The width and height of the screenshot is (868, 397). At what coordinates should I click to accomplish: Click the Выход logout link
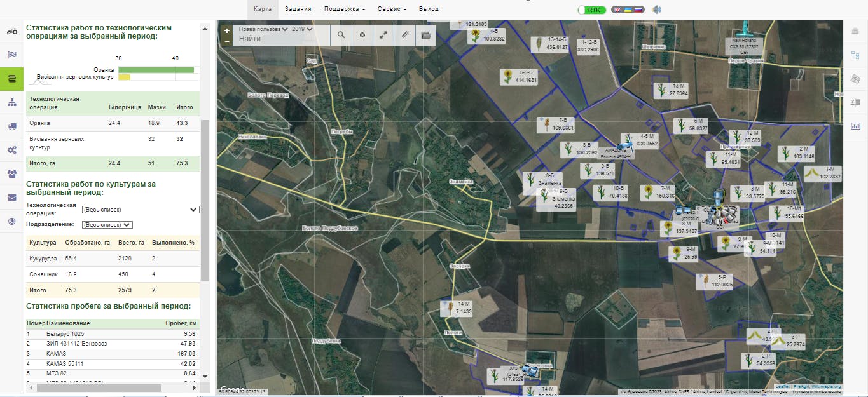click(429, 9)
